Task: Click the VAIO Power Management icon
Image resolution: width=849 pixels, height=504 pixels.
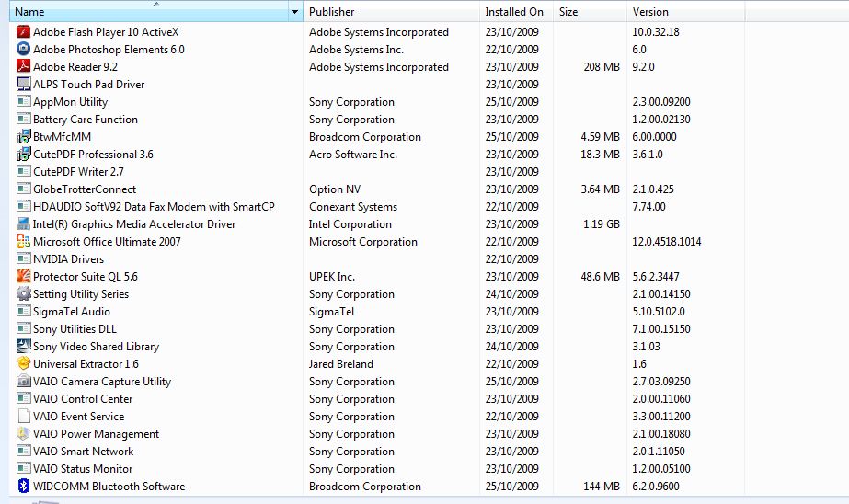Action: tap(23, 433)
